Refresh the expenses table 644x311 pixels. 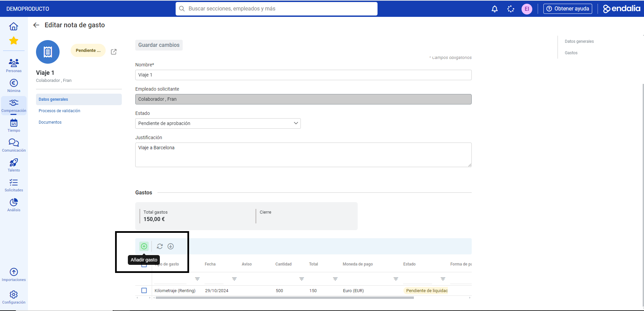tap(160, 246)
